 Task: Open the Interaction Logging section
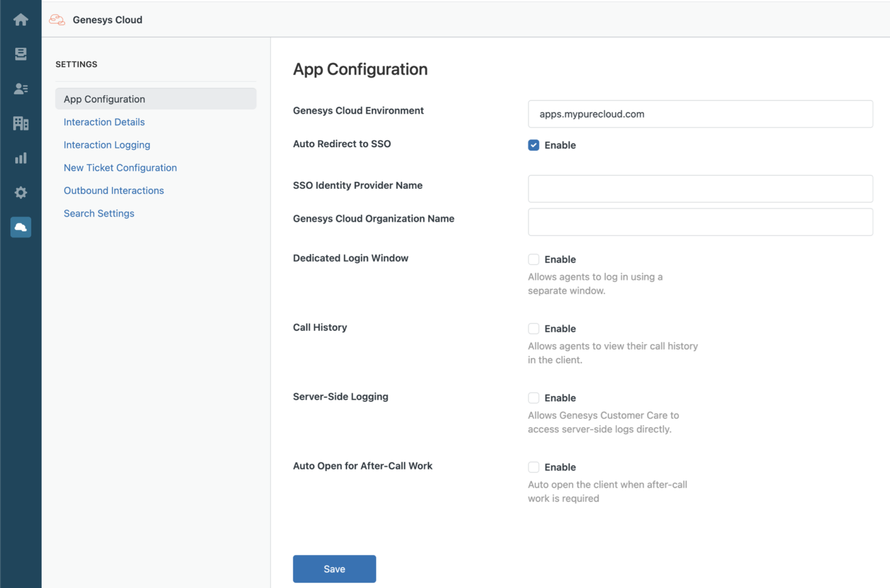107,145
